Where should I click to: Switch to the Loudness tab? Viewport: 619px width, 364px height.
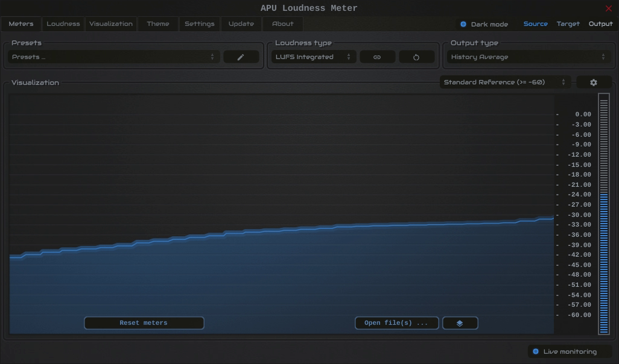tap(63, 24)
